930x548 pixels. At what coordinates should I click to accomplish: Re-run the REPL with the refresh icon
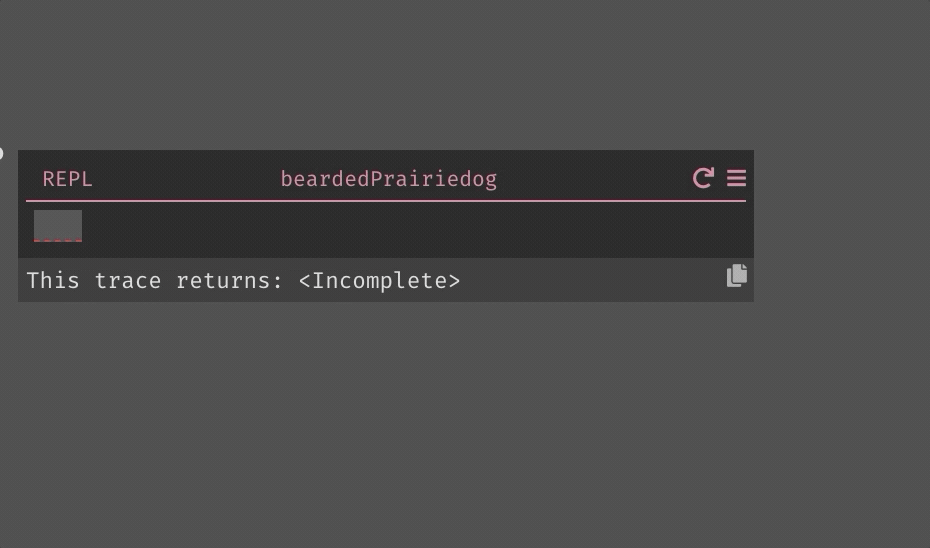[x=703, y=178]
